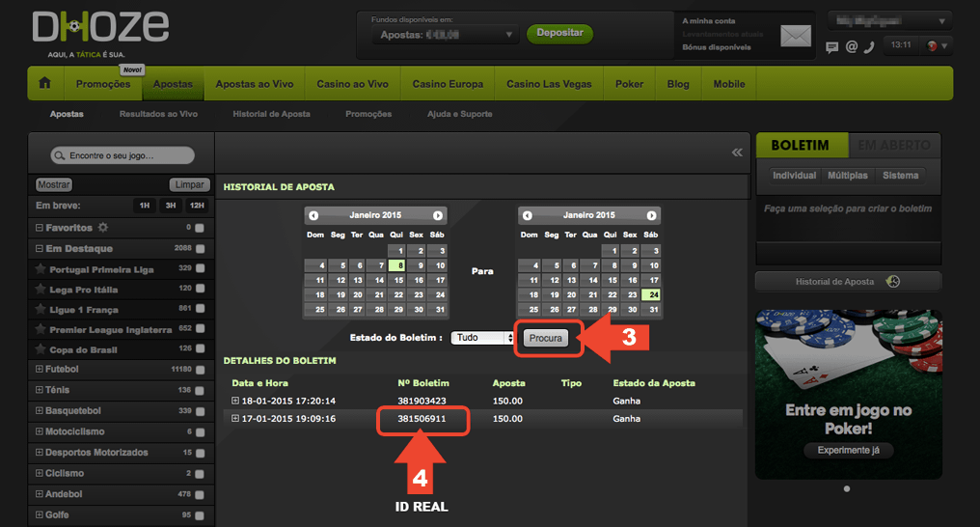Click the phone contact icon
This screenshot has height=527, width=980.
[x=868, y=46]
